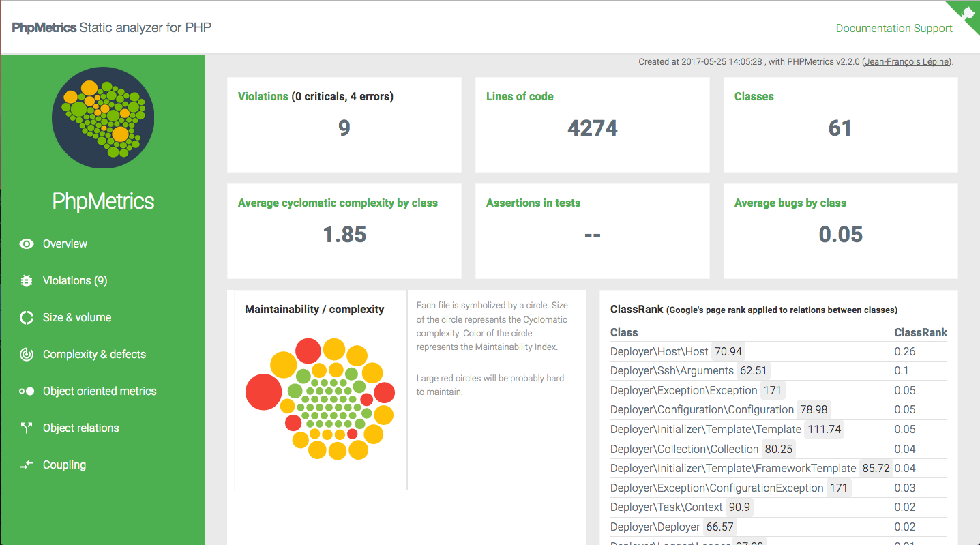980x545 pixels.
Task: Open the Violations (9) sidebar menu item
Action: [75, 281]
